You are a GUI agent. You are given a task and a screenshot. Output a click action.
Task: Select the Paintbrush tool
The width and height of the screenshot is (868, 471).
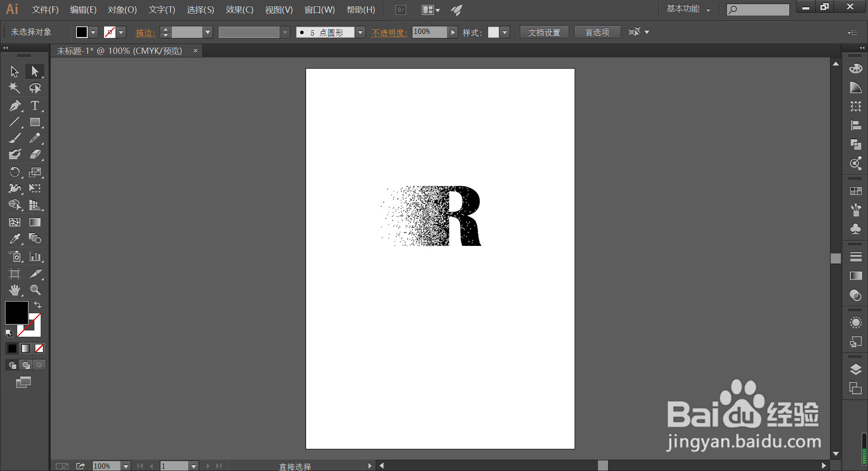14,138
